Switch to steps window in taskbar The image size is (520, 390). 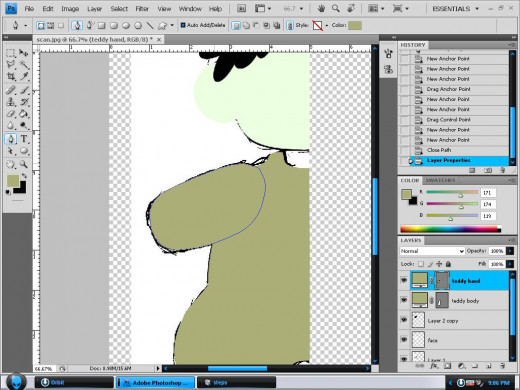(236, 382)
